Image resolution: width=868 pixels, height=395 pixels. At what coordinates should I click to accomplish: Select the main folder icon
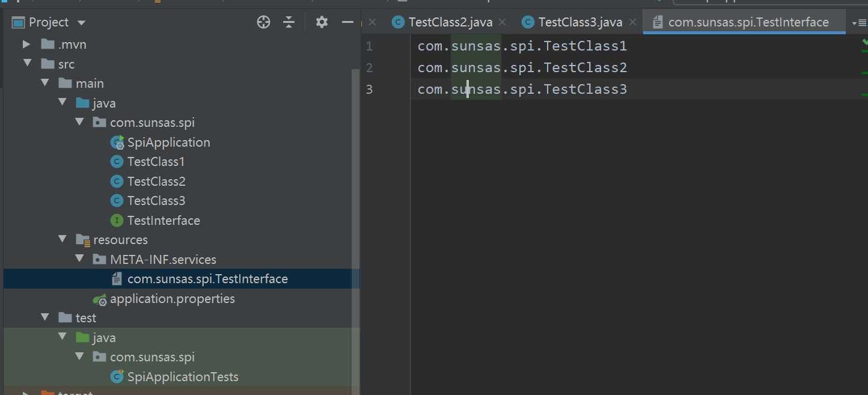65,83
